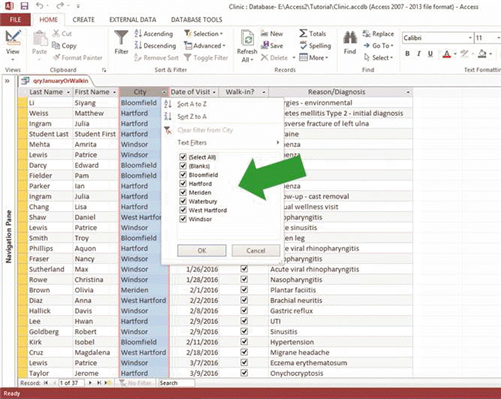Open the Date of Visit column dropdown
The height and width of the screenshot is (399, 501).
[x=214, y=92]
